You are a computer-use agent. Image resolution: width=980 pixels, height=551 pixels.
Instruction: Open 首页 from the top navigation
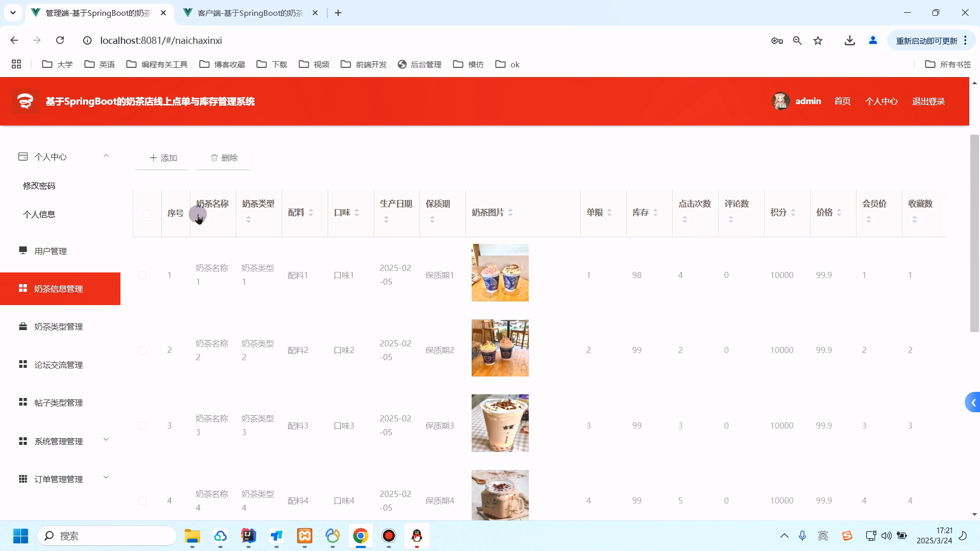[x=842, y=101]
